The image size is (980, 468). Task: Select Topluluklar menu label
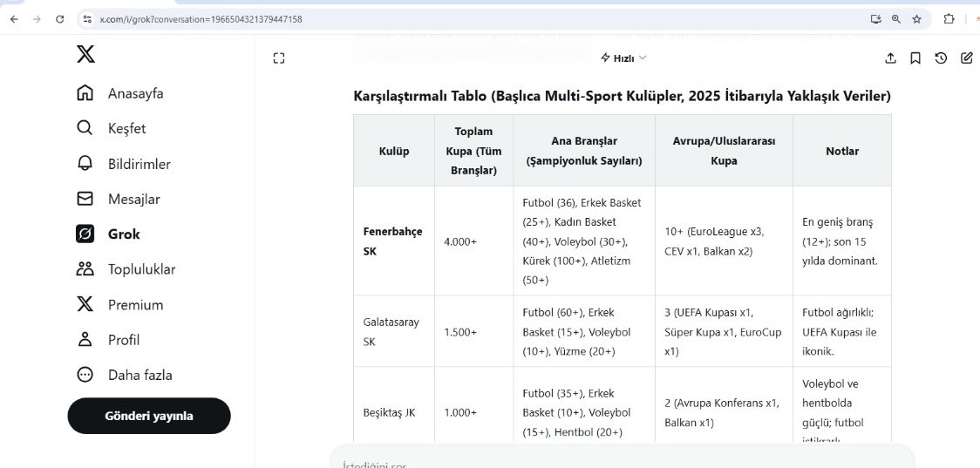(142, 269)
